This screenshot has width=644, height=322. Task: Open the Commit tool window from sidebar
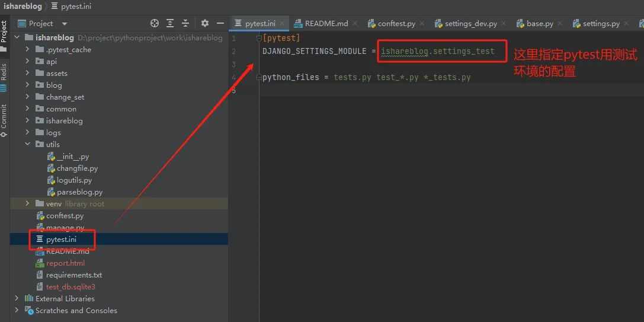coord(4,120)
